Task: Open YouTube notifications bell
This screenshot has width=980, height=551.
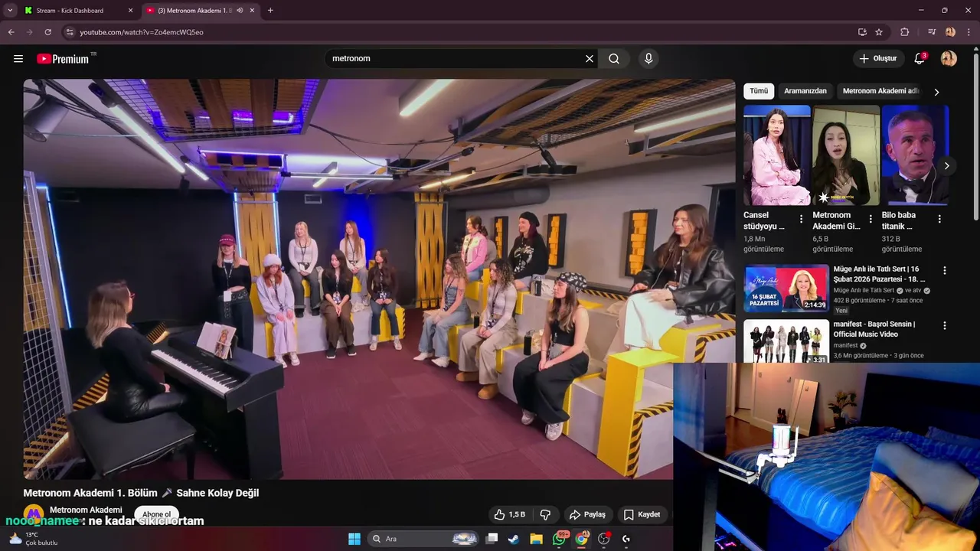Action: [920, 59]
